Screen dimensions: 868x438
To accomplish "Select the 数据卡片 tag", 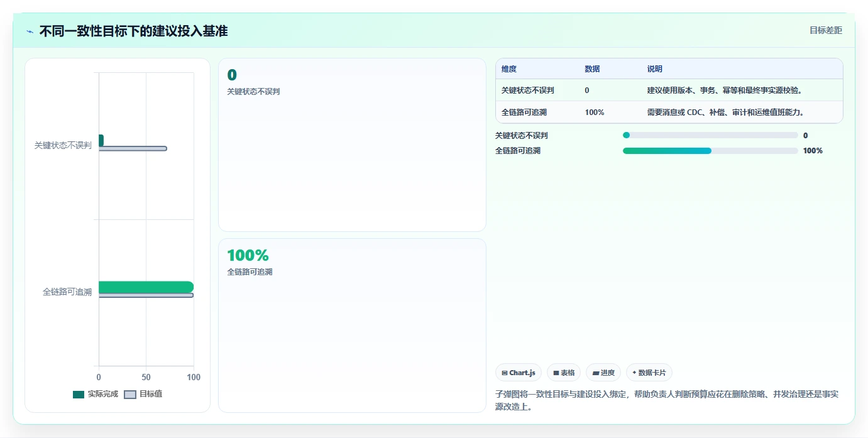I will pyautogui.click(x=649, y=373).
